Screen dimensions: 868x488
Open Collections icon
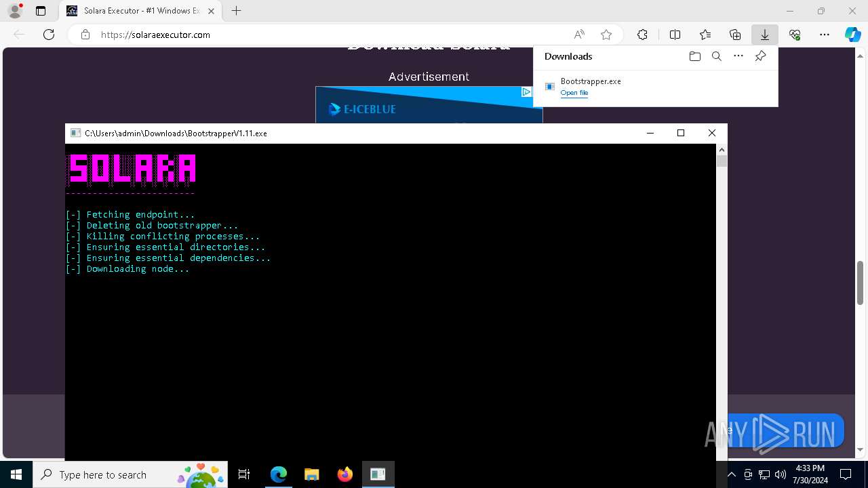735,35
